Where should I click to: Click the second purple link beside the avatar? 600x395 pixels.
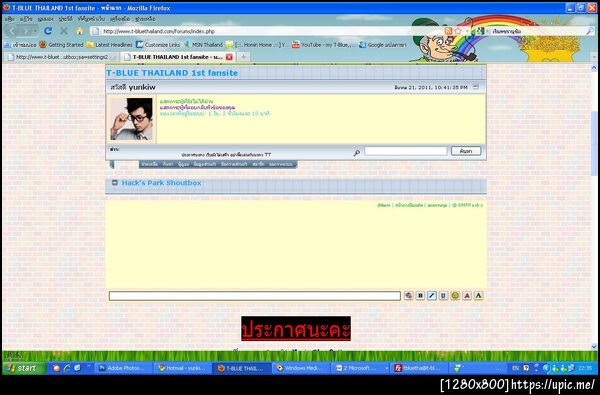click(197, 108)
